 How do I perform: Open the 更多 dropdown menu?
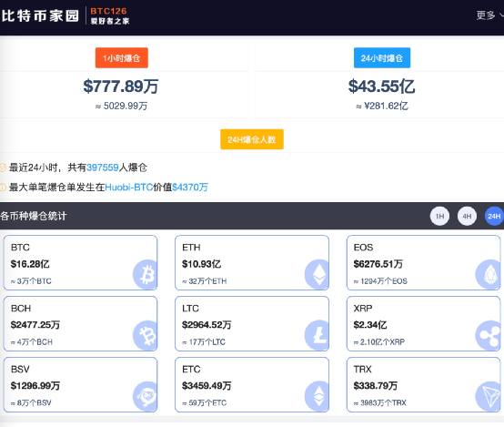pos(489,15)
